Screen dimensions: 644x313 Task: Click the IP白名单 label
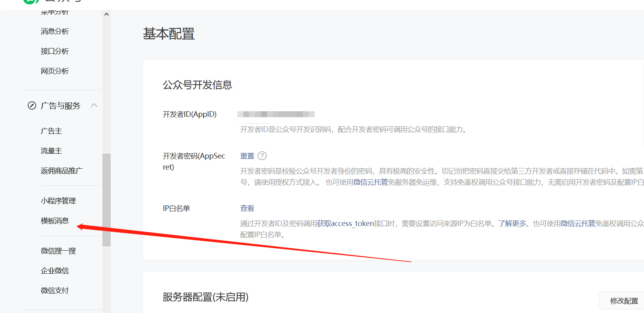(x=176, y=209)
